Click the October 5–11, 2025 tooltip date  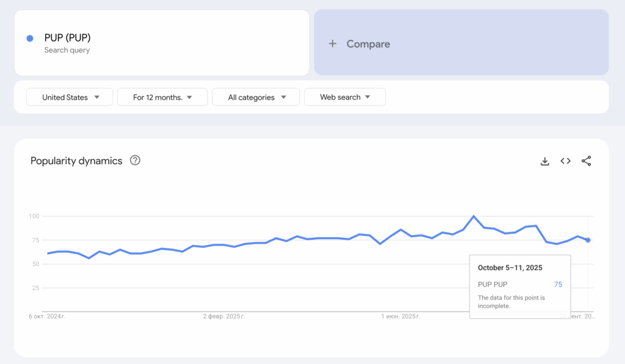tap(510, 268)
